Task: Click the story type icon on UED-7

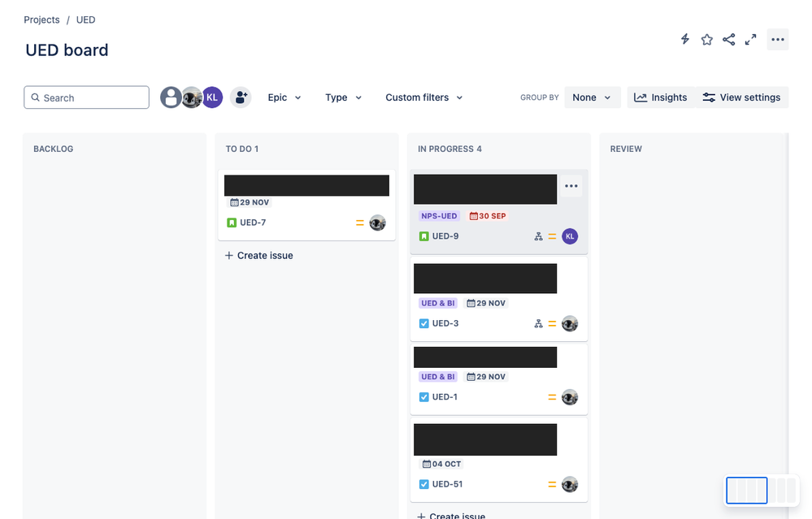Action: click(232, 223)
